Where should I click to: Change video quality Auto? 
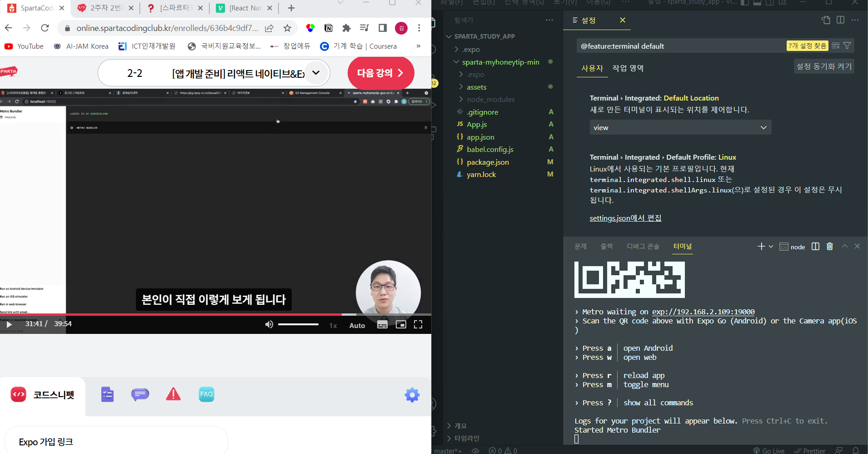[x=357, y=325]
